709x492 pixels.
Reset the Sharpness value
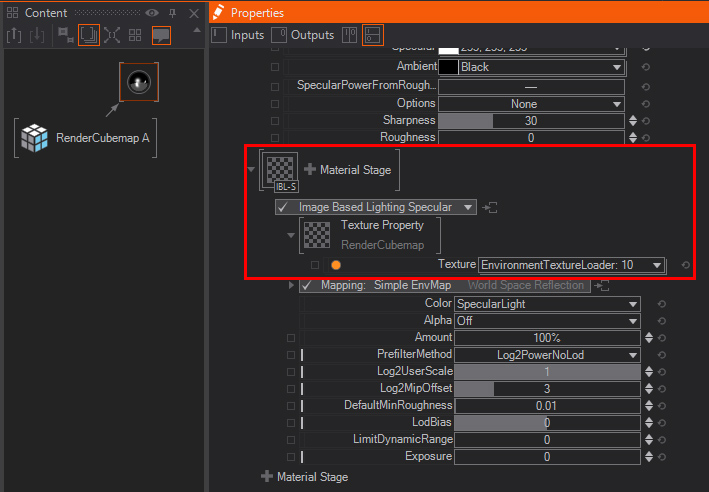646,121
